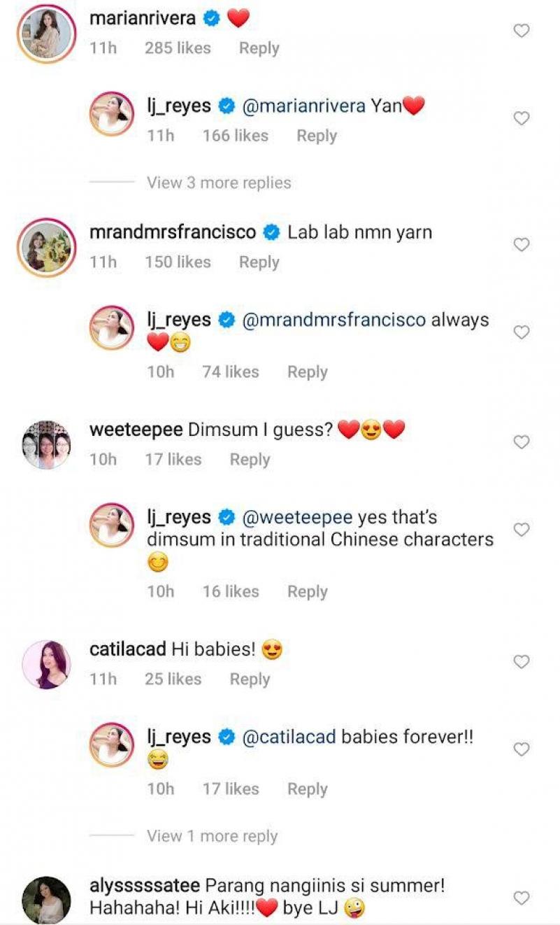Image resolution: width=560 pixels, height=925 pixels.
Task: Expand 'View 3 more replies'
Action: (219, 183)
